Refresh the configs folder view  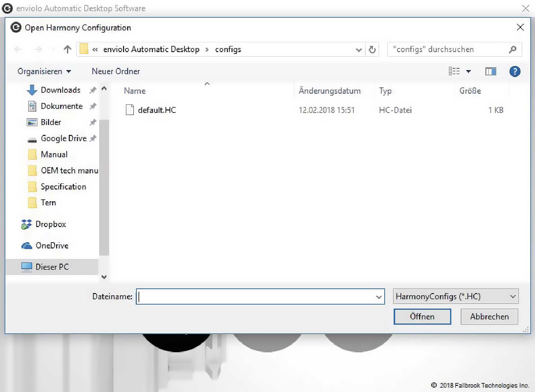click(x=372, y=49)
